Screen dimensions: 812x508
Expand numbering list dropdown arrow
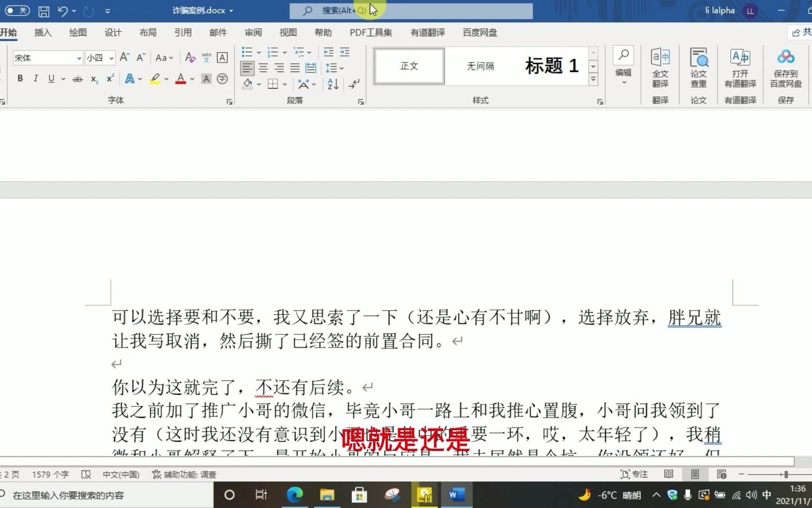(284, 52)
